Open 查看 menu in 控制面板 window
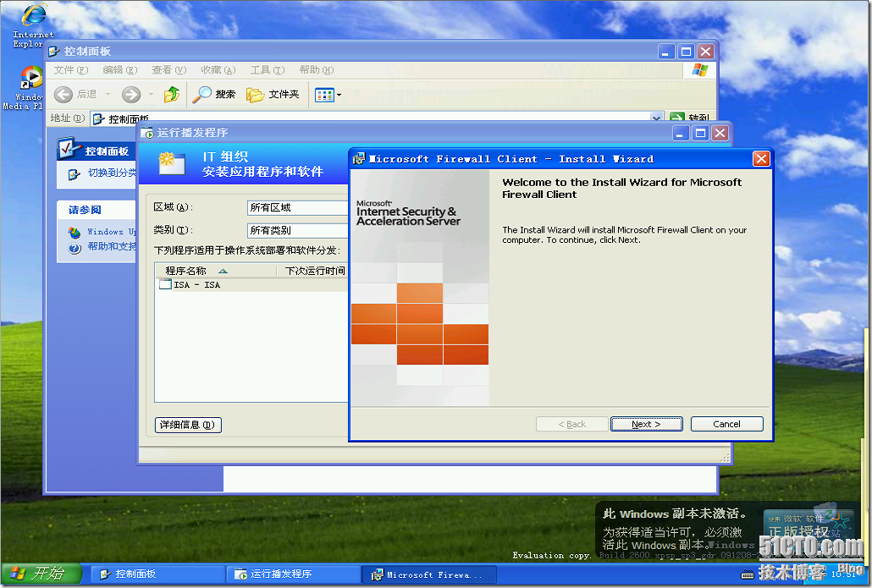This screenshot has width=872, height=588. tap(168, 70)
